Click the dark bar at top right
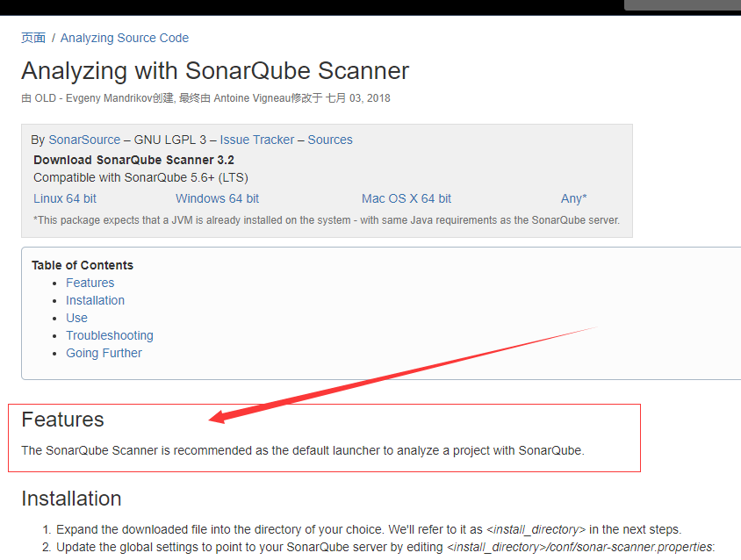The height and width of the screenshot is (560, 741). tap(682, 4)
